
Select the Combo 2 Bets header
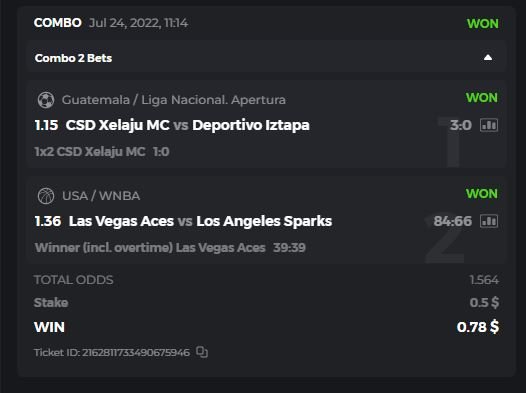coord(266,58)
